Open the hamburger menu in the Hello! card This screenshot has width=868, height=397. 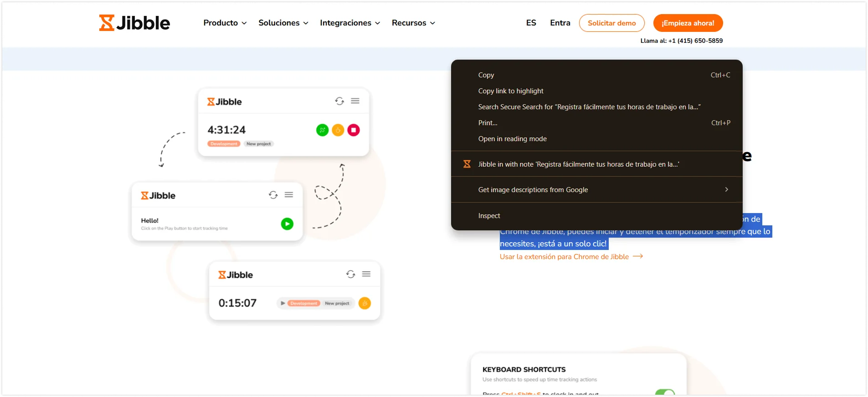point(289,195)
